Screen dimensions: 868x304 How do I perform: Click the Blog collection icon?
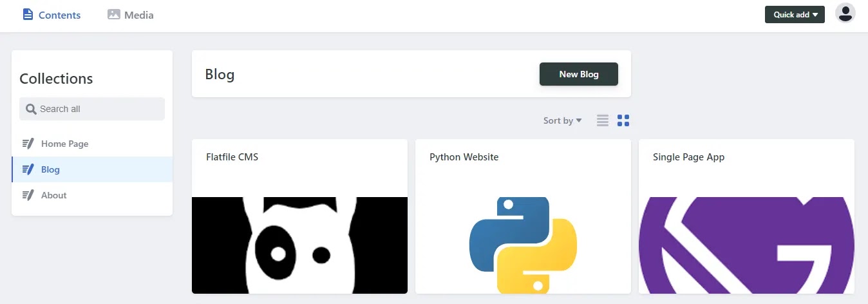click(x=28, y=169)
